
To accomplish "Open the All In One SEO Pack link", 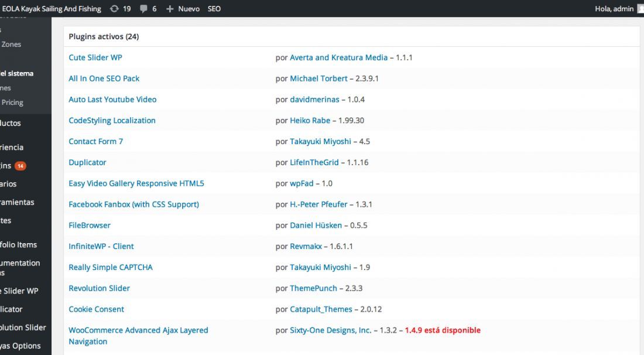I will point(104,78).
